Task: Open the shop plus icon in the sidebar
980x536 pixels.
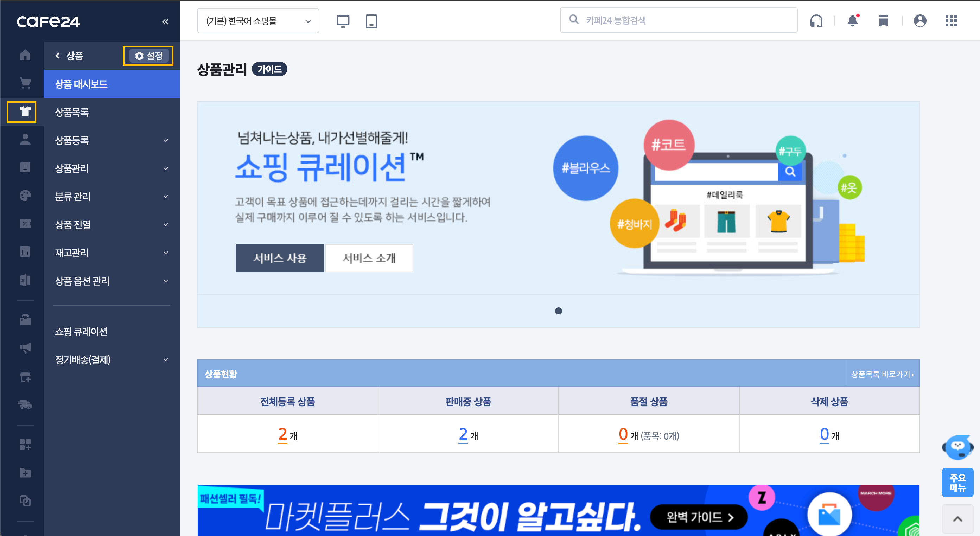Action: click(25, 376)
